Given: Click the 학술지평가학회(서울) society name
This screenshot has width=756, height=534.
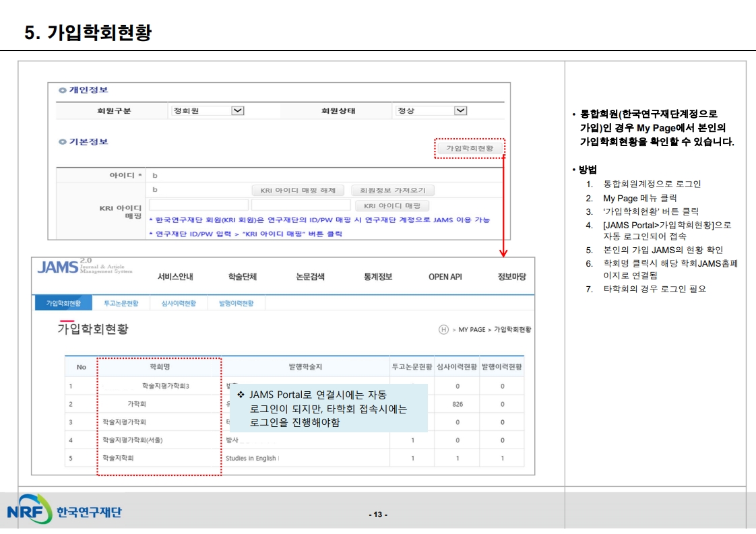Looking at the screenshot, I should coord(133,440).
